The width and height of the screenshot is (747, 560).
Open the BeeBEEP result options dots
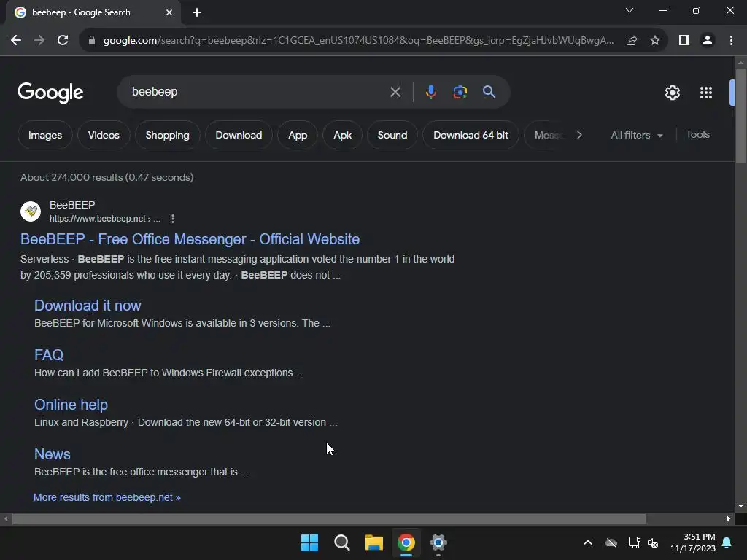tap(172, 219)
